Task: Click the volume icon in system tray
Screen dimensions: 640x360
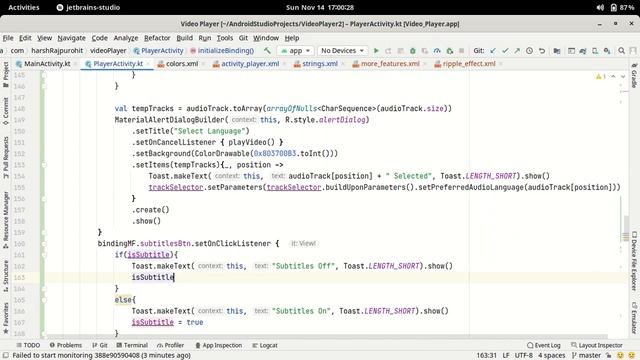Action: [600, 7]
